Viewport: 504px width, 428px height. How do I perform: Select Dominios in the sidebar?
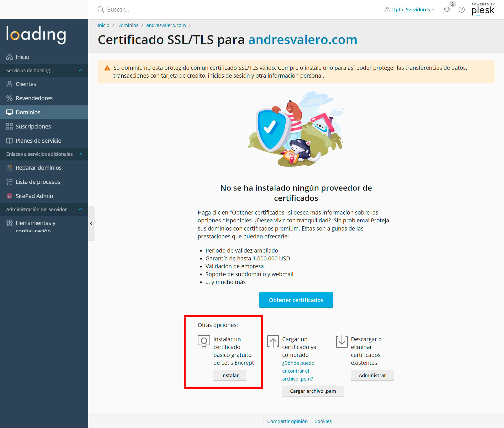[44, 112]
